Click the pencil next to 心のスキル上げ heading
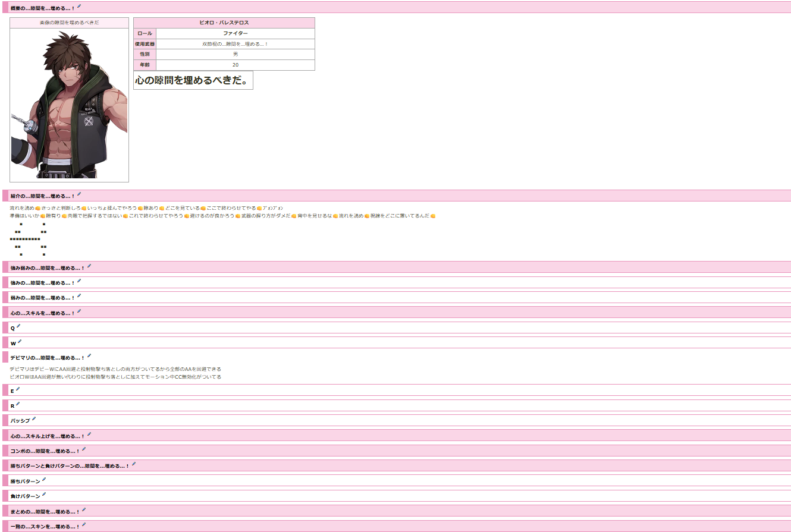 pos(89,435)
